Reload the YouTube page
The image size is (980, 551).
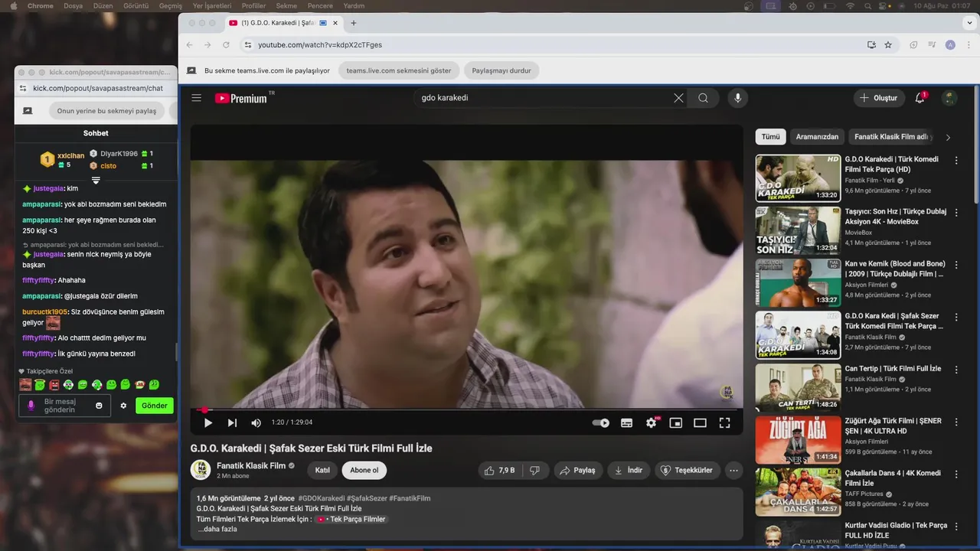click(226, 45)
